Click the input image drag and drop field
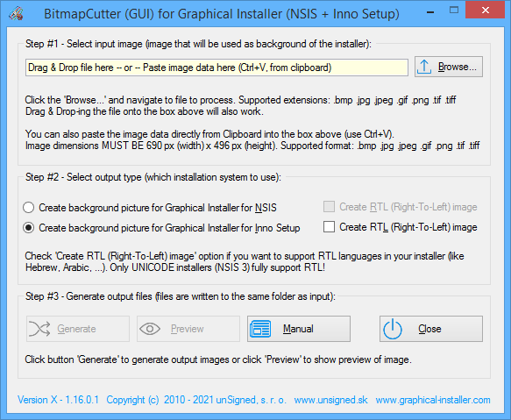 pyautogui.click(x=216, y=68)
